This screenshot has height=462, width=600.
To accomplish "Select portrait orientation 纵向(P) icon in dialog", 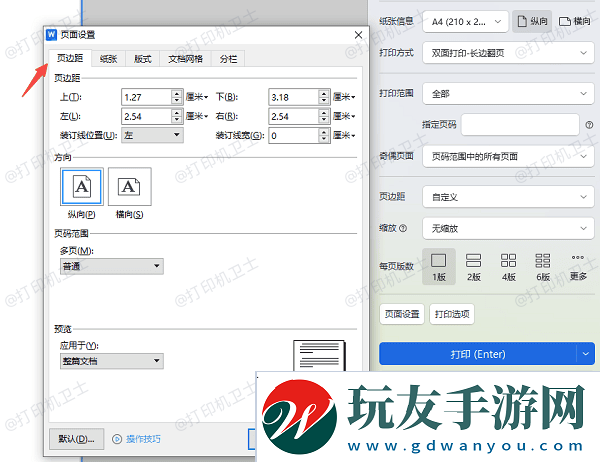I will coord(82,187).
